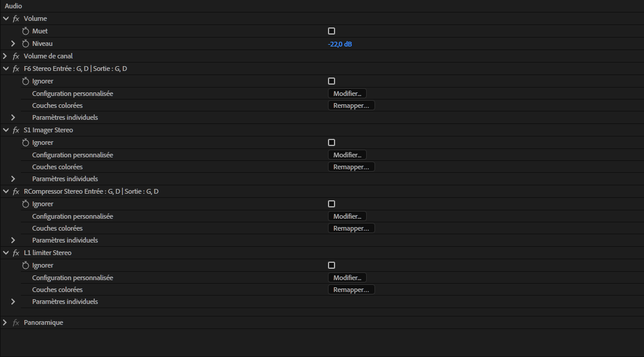
Task: Select the Panoramique effect name
Action: [x=44, y=322]
